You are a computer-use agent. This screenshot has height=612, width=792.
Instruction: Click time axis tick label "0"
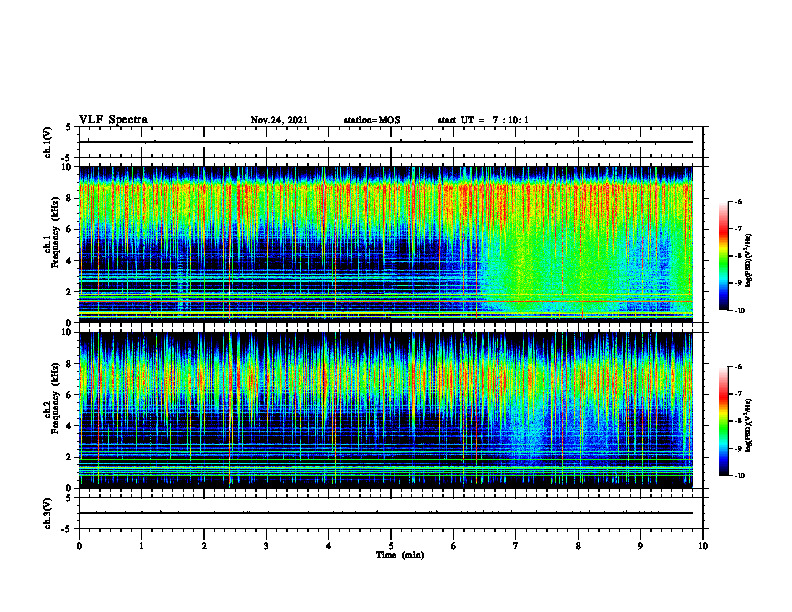tap(79, 546)
